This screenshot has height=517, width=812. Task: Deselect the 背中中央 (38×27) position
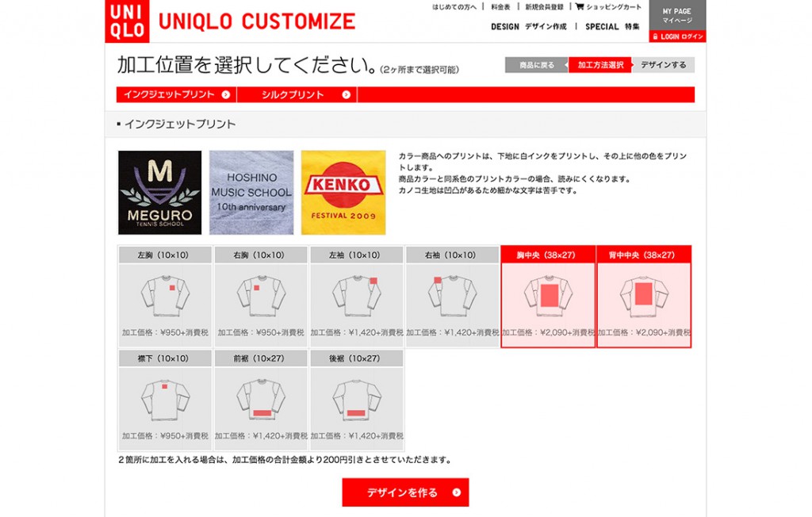coord(644,297)
